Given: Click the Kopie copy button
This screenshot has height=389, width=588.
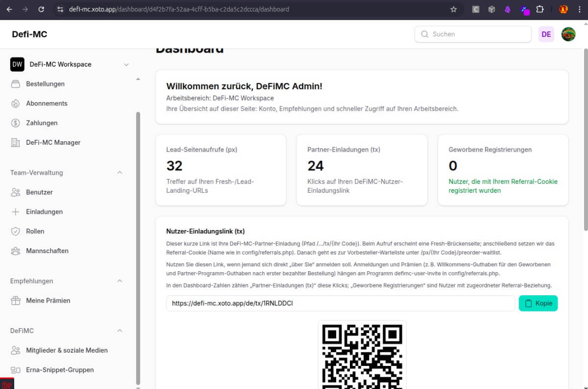Looking at the screenshot, I should click(x=538, y=303).
